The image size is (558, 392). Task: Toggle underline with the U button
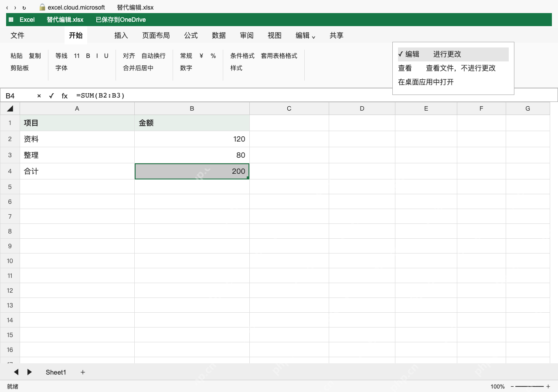[x=106, y=56]
